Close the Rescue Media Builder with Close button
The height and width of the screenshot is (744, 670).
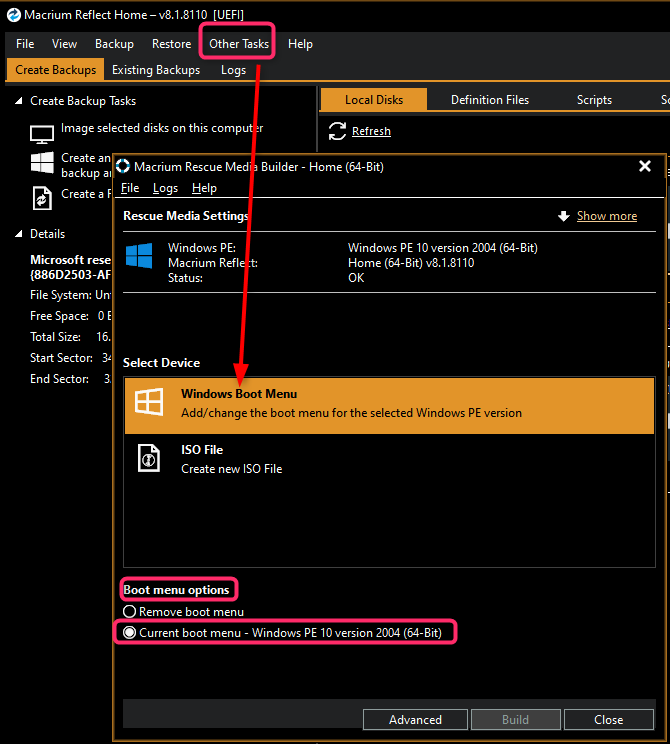608,719
